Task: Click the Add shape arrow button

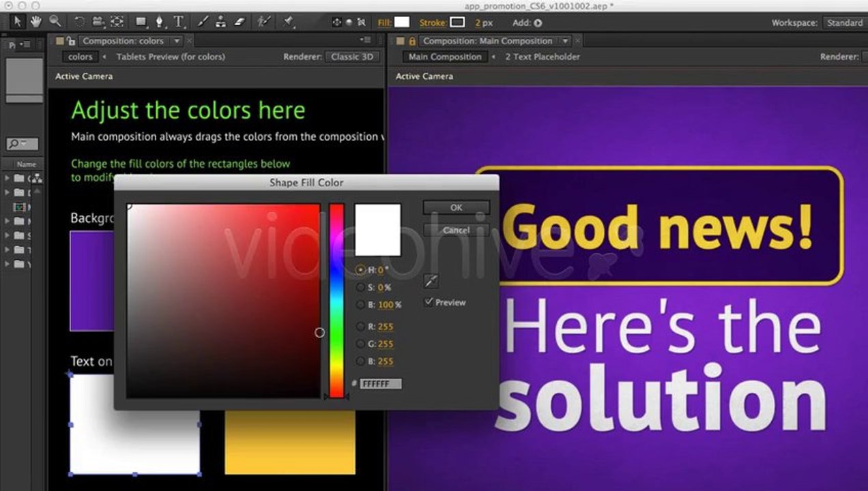Action: click(538, 23)
